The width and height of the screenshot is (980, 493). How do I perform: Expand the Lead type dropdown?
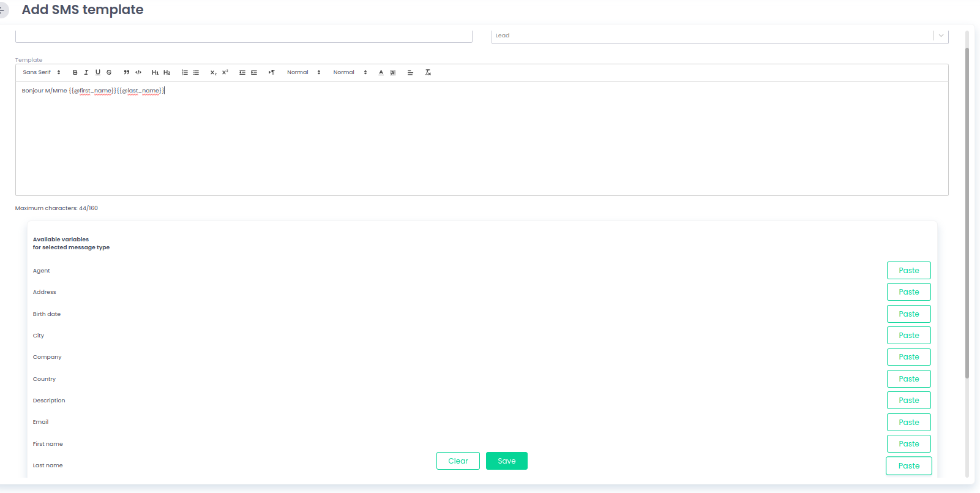pyautogui.click(x=941, y=36)
